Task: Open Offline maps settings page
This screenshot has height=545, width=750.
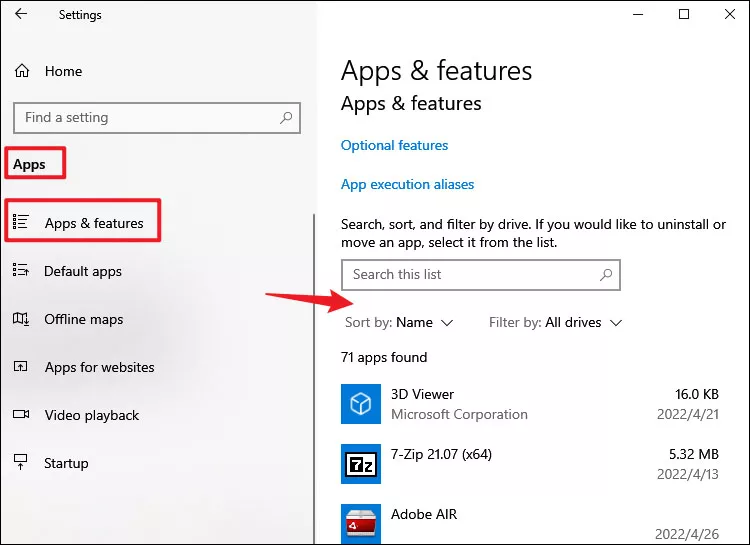Action: click(x=84, y=319)
